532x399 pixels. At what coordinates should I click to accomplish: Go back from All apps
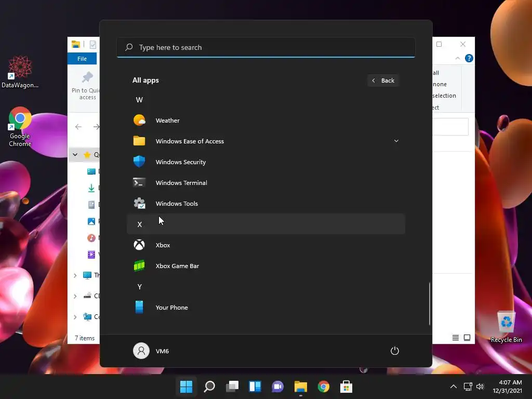tap(383, 81)
